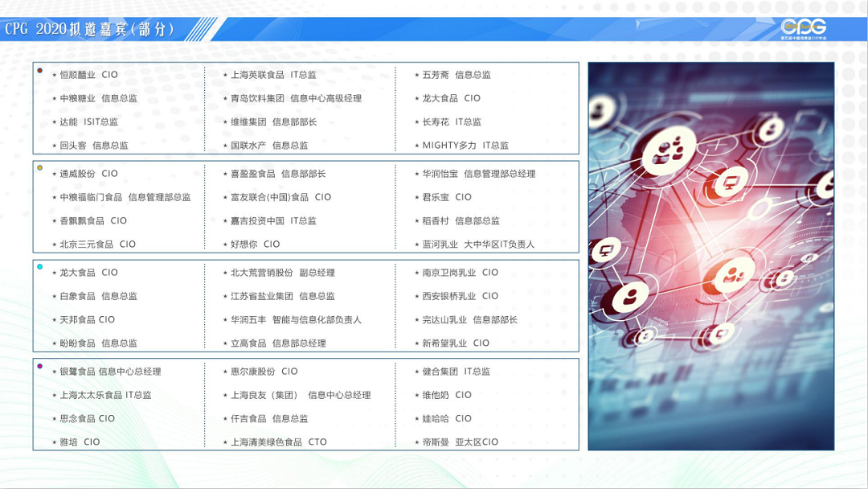Click the orange dot marking the second guest box

(40, 168)
